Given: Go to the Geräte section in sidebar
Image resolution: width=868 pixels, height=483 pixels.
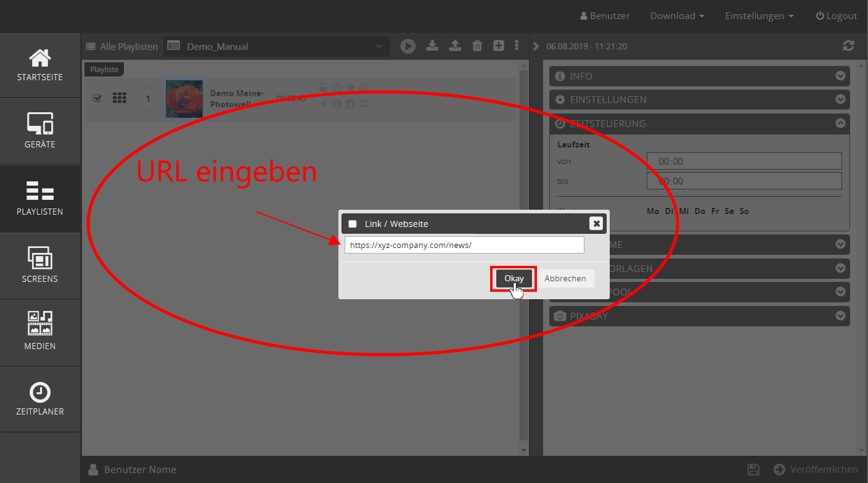Looking at the screenshot, I should coord(40,131).
